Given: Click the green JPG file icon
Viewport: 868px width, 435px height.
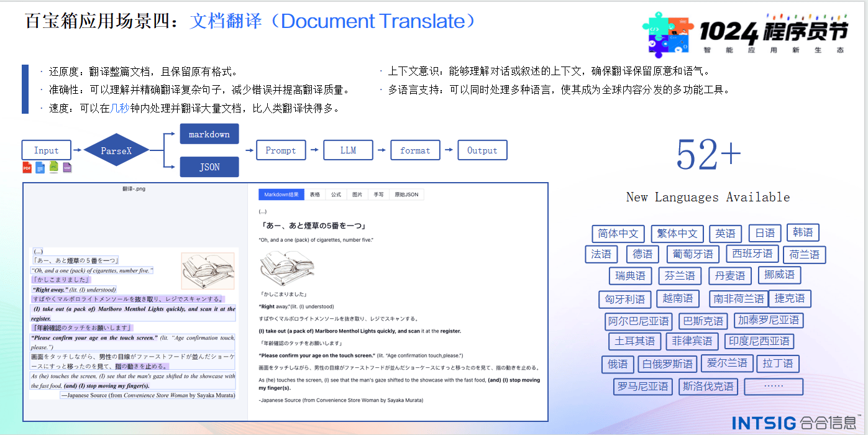Looking at the screenshot, I should coord(54,167).
